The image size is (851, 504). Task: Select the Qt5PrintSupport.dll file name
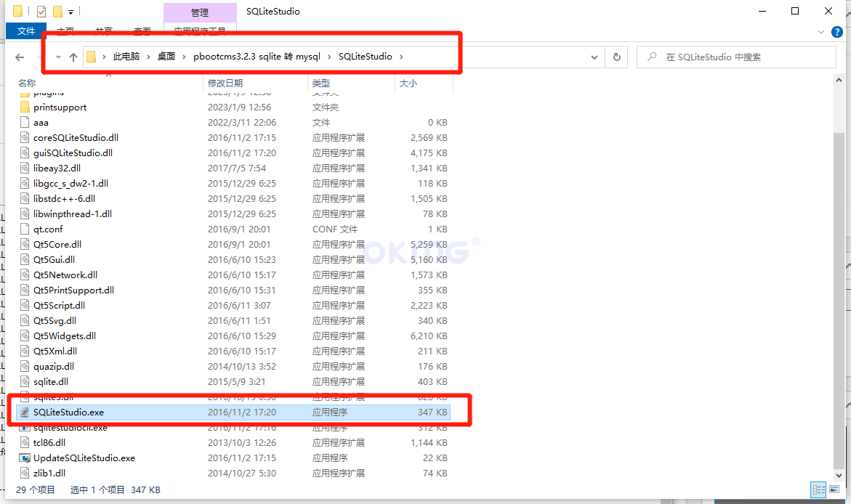tap(74, 290)
